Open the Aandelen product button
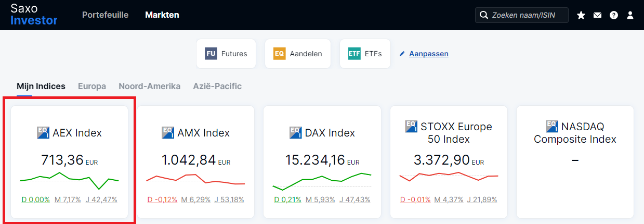 [x=298, y=54]
